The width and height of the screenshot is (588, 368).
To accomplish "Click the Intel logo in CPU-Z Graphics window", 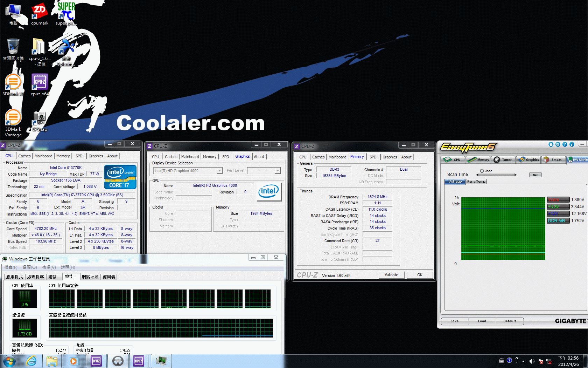I will tap(268, 191).
